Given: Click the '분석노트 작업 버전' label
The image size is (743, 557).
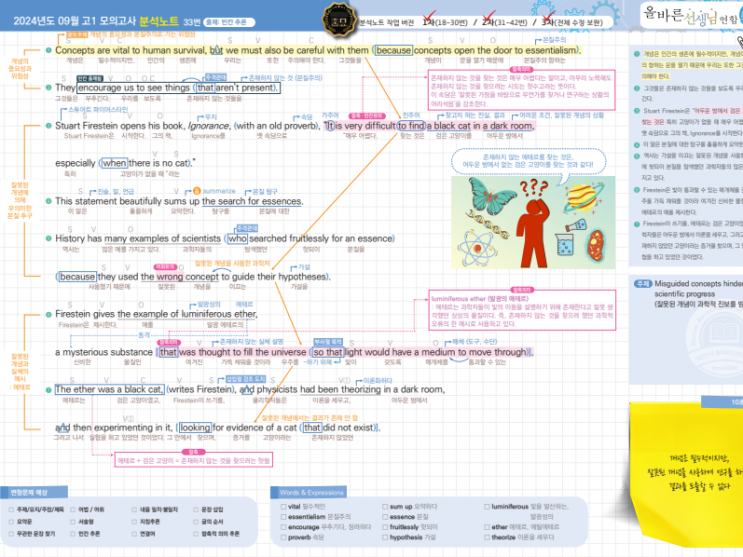Looking at the screenshot, I should 387,22.
